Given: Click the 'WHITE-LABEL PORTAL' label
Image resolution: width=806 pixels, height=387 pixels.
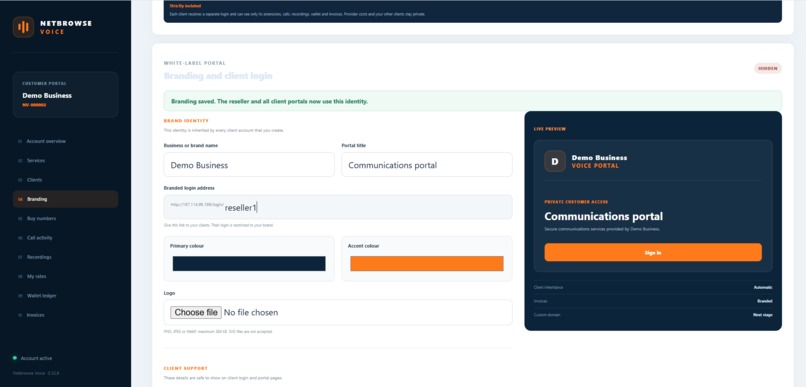Looking at the screenshot, I should [x=194, y=63].
